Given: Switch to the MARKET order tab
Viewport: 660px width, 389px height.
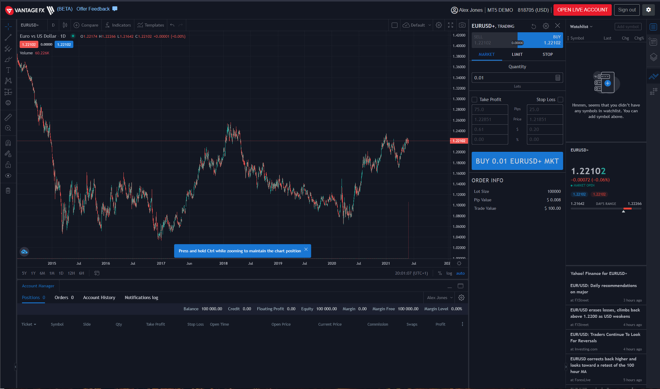Looking at the screenshot, I should tap(487, 54).
